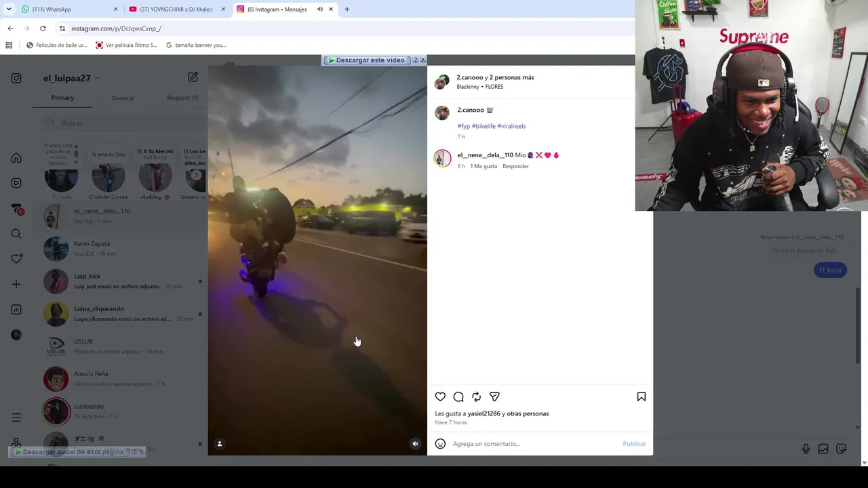Open the Luipa_cliqueando conversation
The width and height of the screenshot is (868, 488).
[122, 313]
